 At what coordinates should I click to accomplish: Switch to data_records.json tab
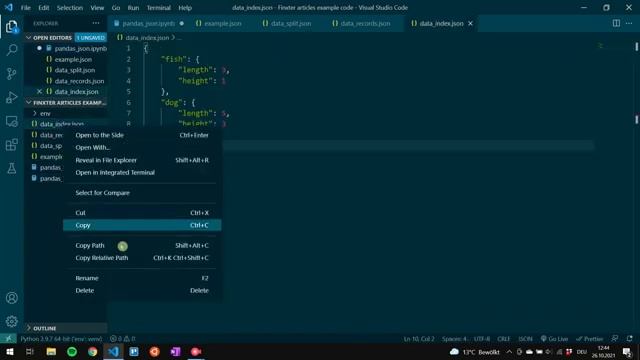tap(365, 23)
